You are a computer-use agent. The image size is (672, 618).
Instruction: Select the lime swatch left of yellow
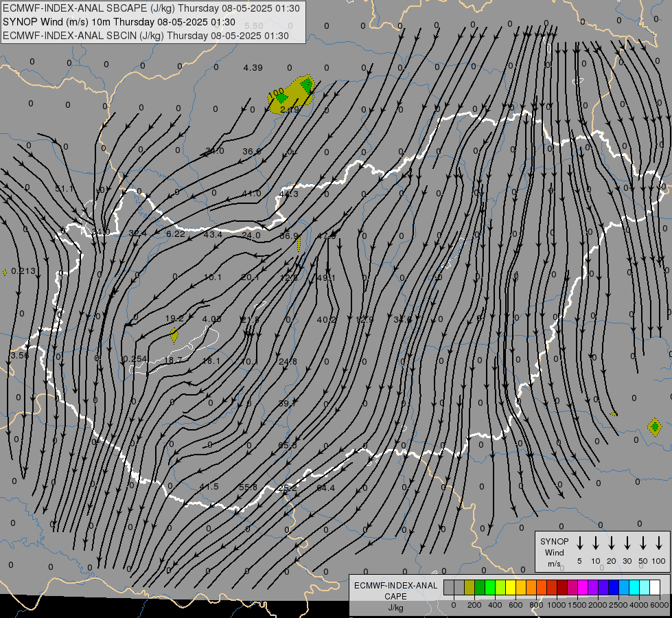tap(500, 587)
